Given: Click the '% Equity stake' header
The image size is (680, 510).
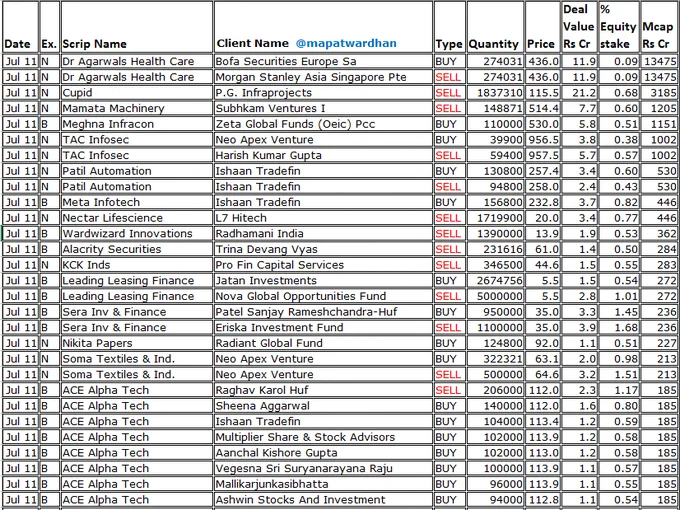Looking at the screenshot, I should [618, 26].
